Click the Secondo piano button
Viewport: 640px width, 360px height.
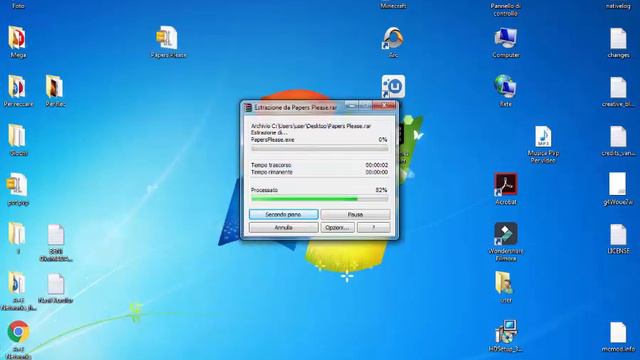(283, 214)
